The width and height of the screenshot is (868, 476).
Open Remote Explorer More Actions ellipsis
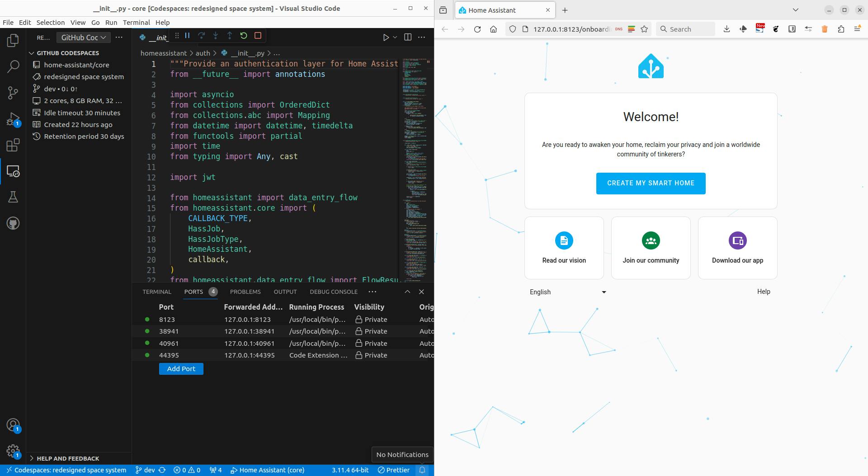pyautogui.click(x=119, y=38)
